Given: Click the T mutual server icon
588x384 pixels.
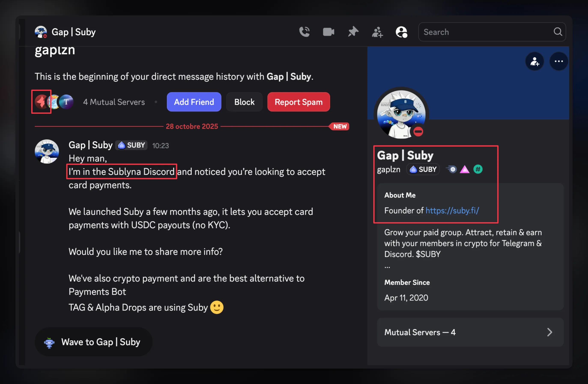Looking at the screenshot, I should pos(66,102).
